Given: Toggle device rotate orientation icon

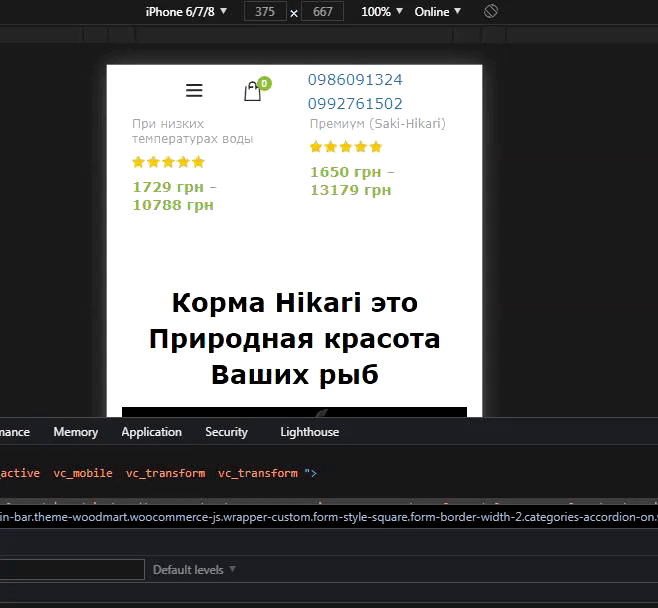Looking at the screenshot, I should (x=491, y=11).
